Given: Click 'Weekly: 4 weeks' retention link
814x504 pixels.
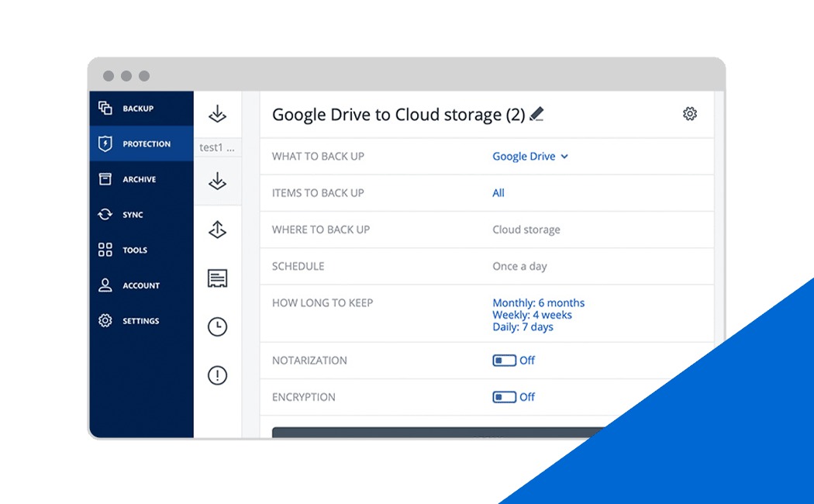Looking at the screenshot, I should 532,315.
